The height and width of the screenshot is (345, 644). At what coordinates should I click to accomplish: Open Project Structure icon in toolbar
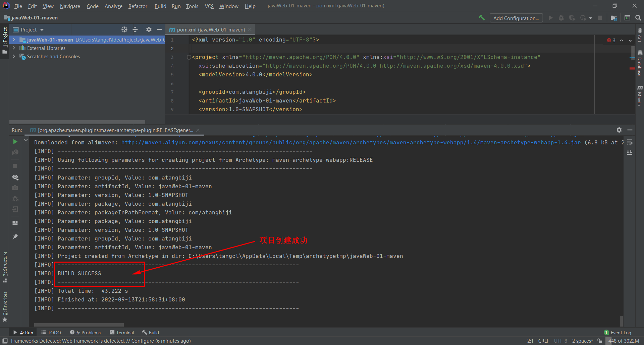point(614,18)
